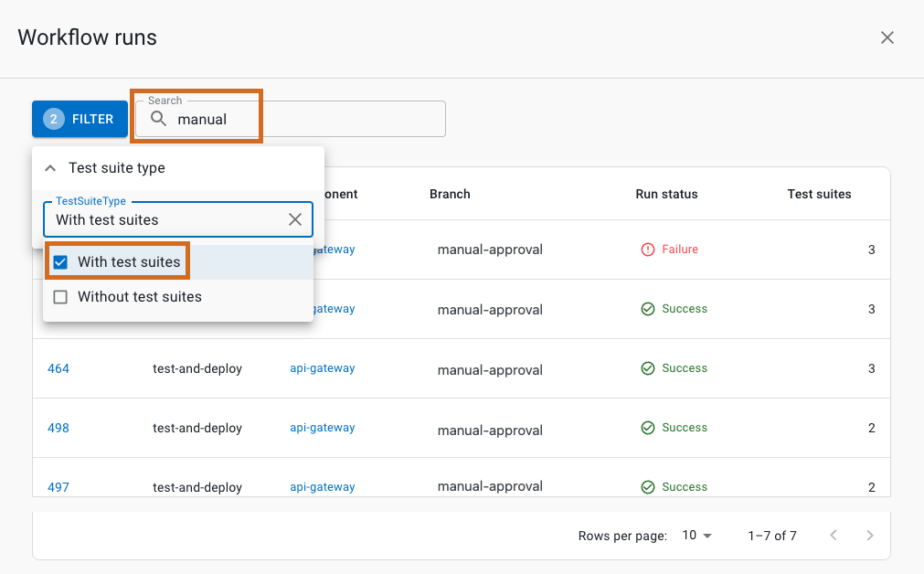Select the "Success" text in run 497 row
The width and height of the screenshot is (924, 574).
(x=685, y=487)
